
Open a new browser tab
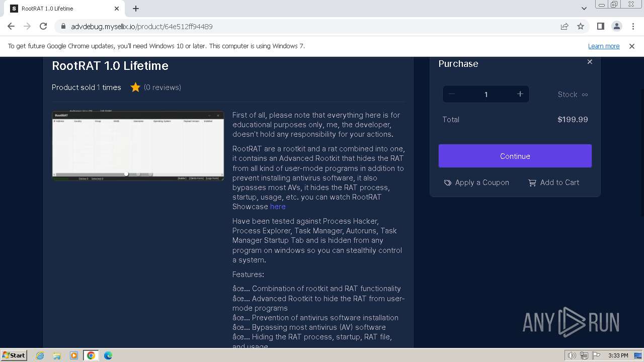(136, 9)
